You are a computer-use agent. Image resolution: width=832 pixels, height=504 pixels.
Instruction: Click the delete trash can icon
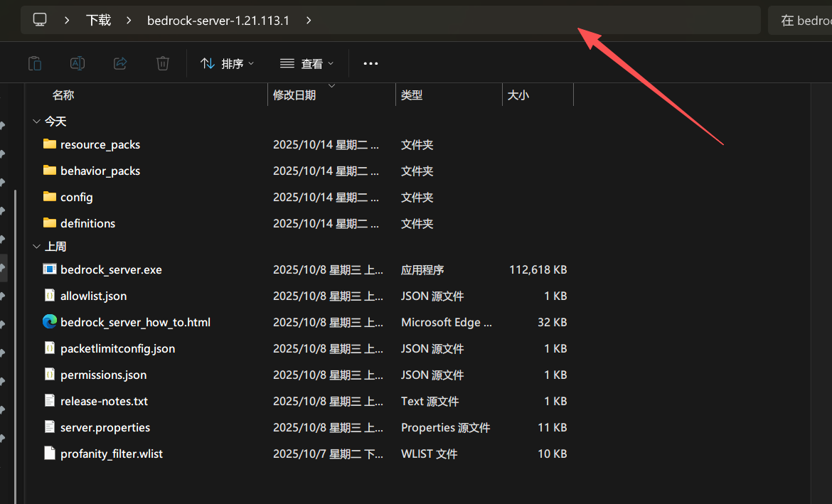click(x=163, y=63)
